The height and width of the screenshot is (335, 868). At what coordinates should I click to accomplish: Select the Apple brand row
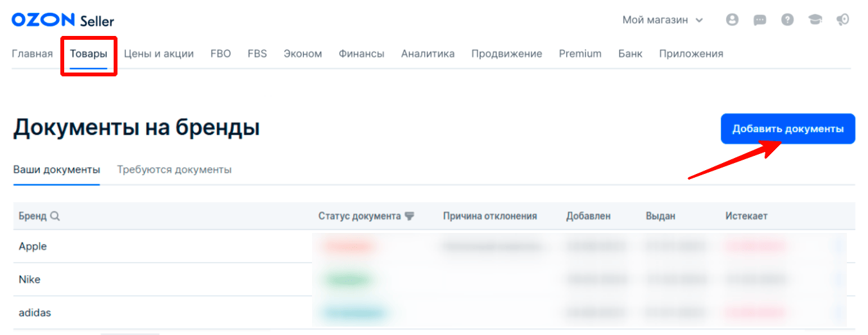434,246
